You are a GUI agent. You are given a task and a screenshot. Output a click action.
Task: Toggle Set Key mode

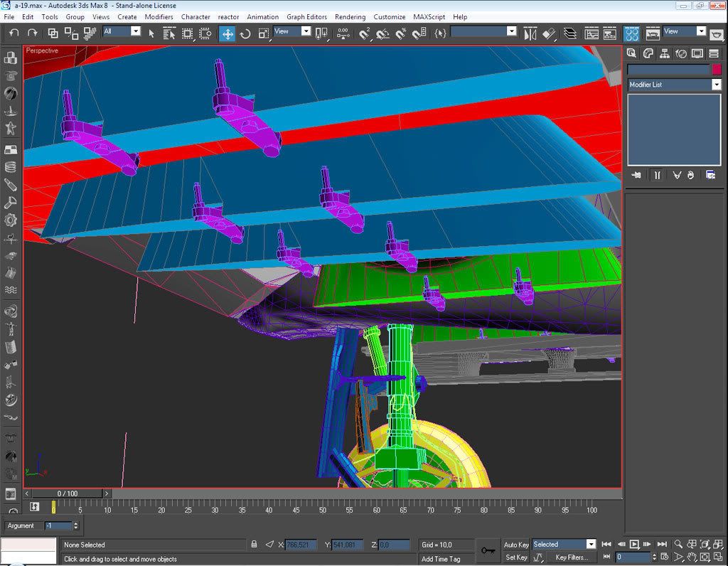[x=516, y=557]
